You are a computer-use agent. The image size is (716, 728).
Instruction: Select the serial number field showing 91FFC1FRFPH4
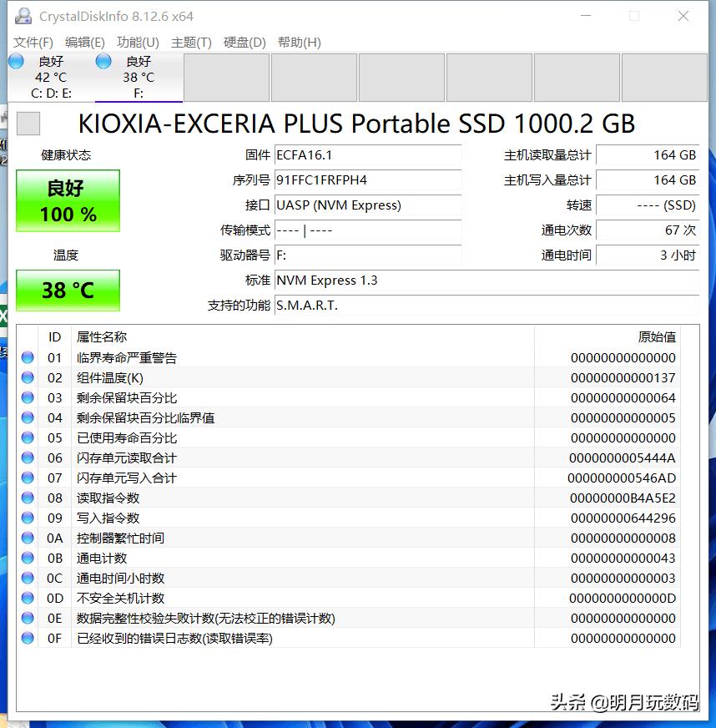coord(367,181)
